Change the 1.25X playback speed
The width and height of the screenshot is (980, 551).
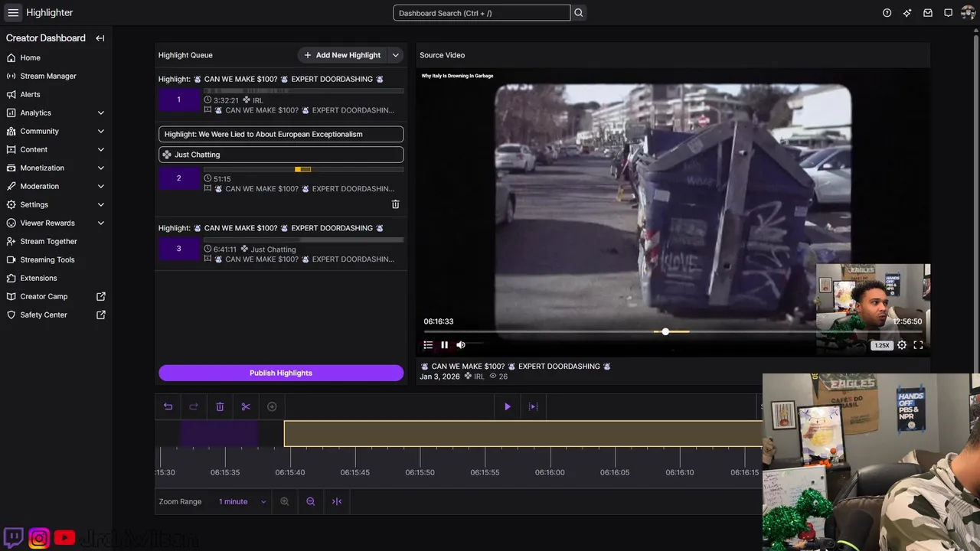(x=882, y=345)
